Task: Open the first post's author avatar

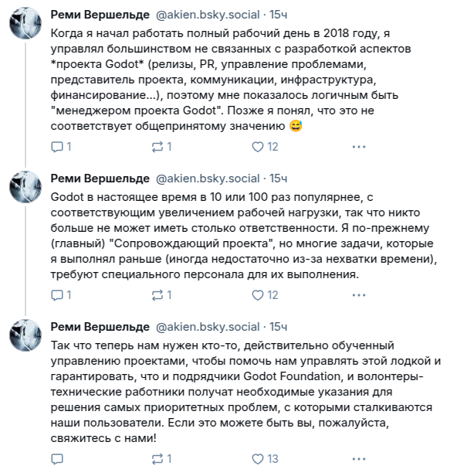Action: (x=25, y=23)
